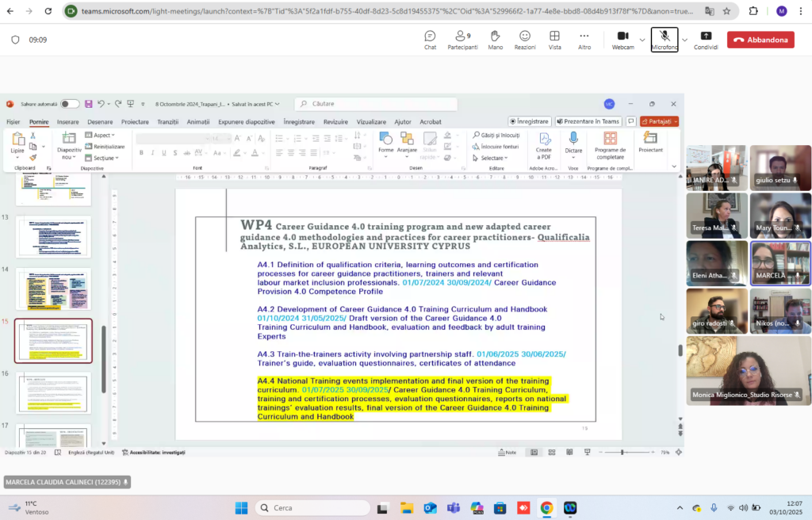Open the Teams Chat panel
812x520 pixels.
(430, 40)
